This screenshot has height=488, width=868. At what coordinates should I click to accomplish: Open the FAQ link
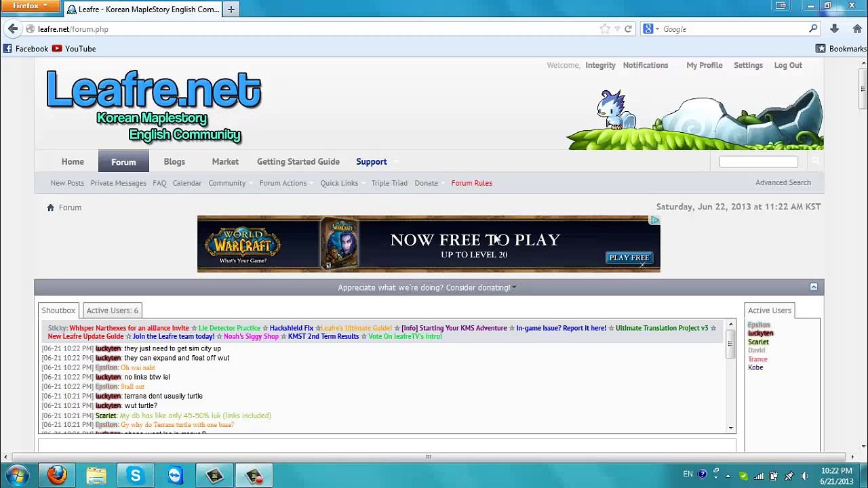[159, 183]
